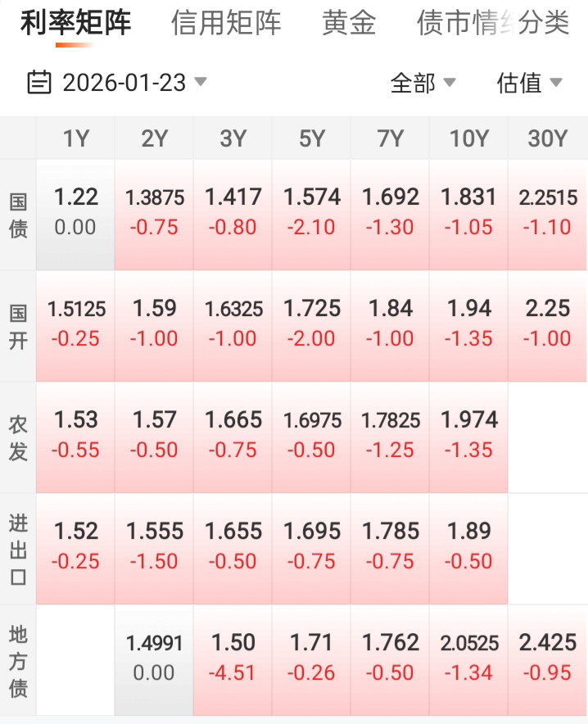Click the 农发 10Y cell showing 1.974
Screen dimensions: 588x724
tap(468, 434)
